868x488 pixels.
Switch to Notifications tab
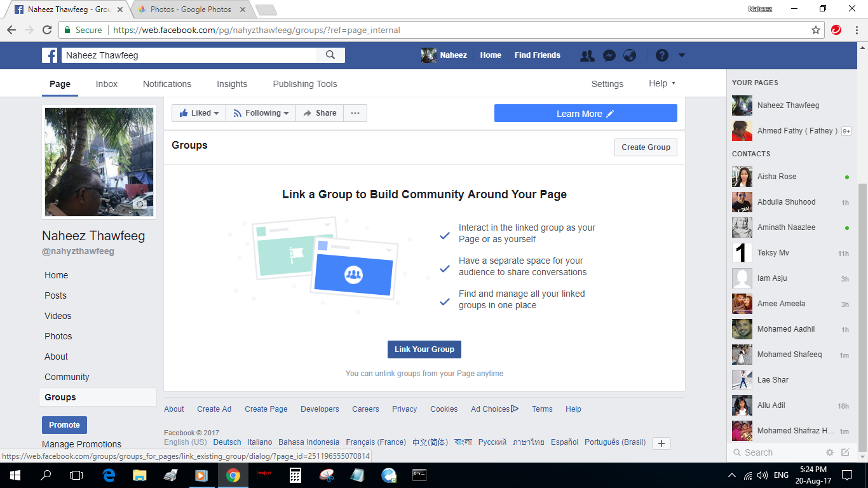(x=167, y=84)
